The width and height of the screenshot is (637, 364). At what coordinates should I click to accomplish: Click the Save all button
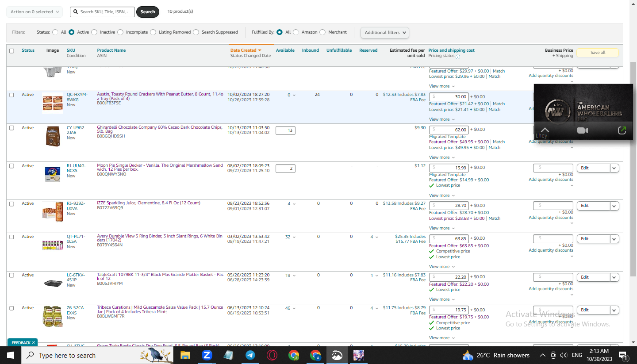tap(598, 53)
